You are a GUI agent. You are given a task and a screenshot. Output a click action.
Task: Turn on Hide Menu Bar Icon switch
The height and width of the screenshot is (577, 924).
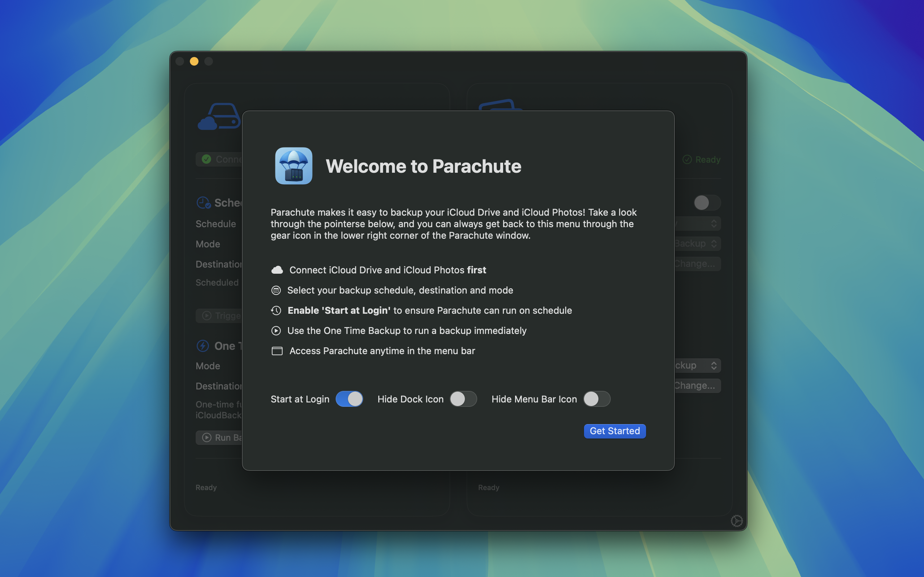pos(596,399)
